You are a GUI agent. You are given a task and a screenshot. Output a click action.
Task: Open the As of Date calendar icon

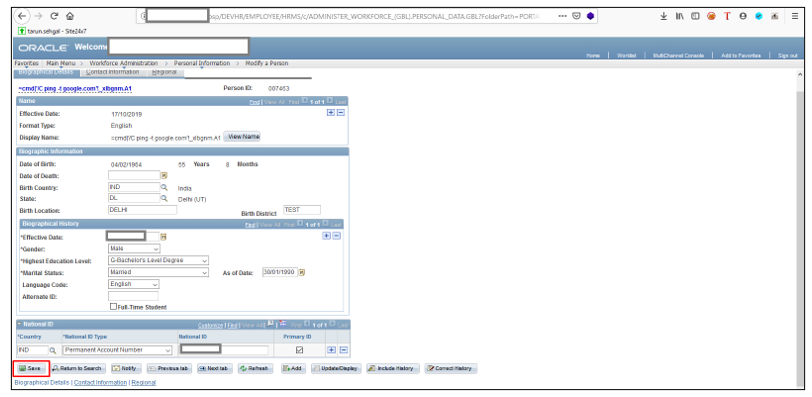click(x=302, y=273)
